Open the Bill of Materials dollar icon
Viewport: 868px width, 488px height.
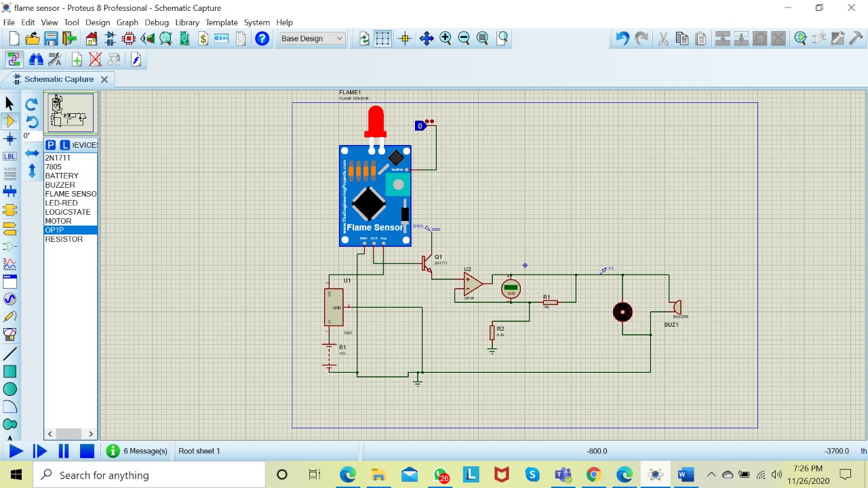point(203,39)
